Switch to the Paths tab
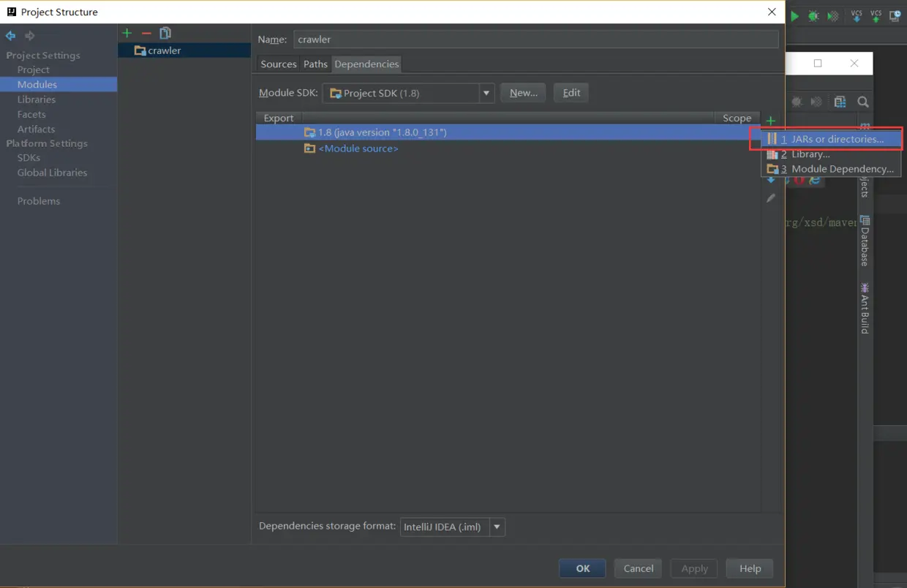907x588 pixels. pos(315,64)
